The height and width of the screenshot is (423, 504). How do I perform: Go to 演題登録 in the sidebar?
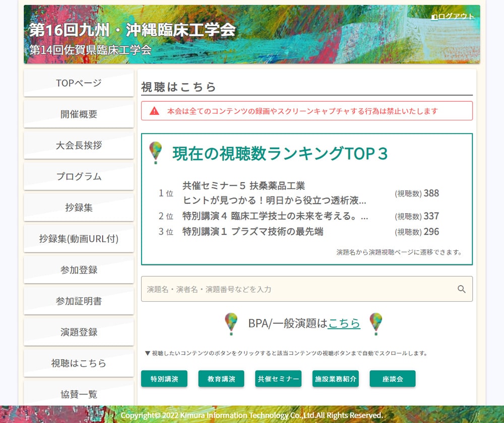click(79, 332)
